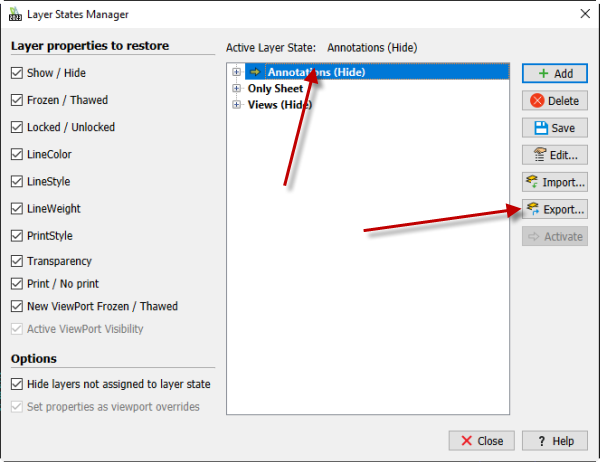The image size is (600, 462).
Task: Open the Edit... layer state dialog
Action: 555,155
